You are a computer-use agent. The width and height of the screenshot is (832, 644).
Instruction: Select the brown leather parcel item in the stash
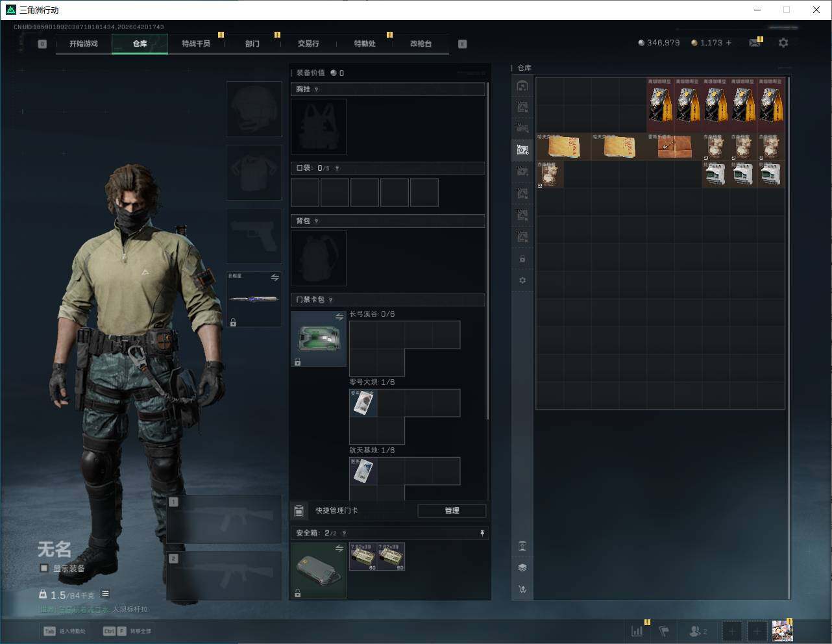pyautogui.click(x=674, y=147)
